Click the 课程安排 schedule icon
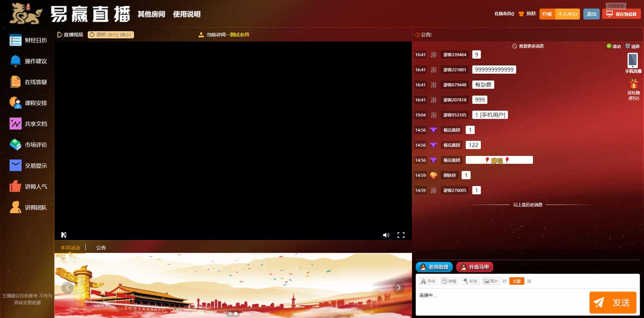 pyautogui.click(x=15, y=103)
